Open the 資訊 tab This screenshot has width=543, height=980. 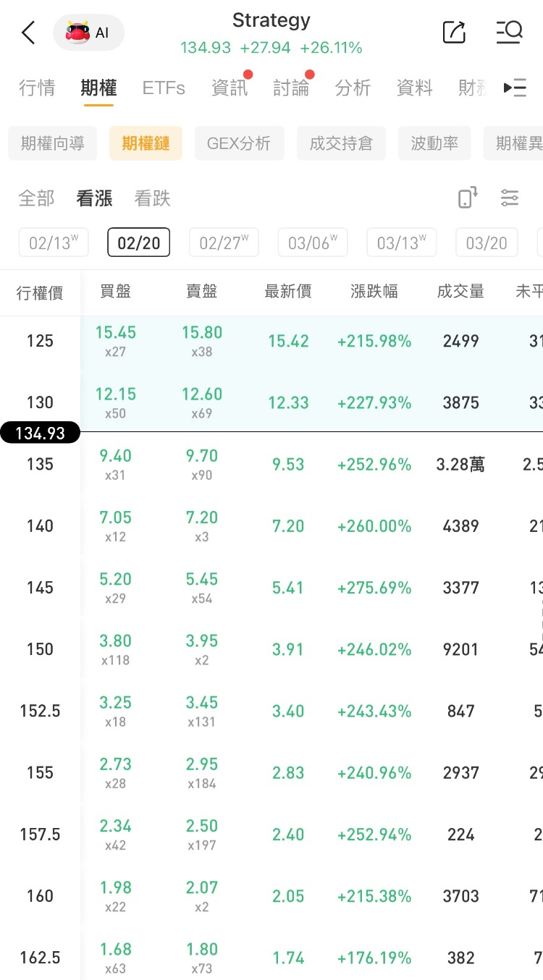coord(230,88)
